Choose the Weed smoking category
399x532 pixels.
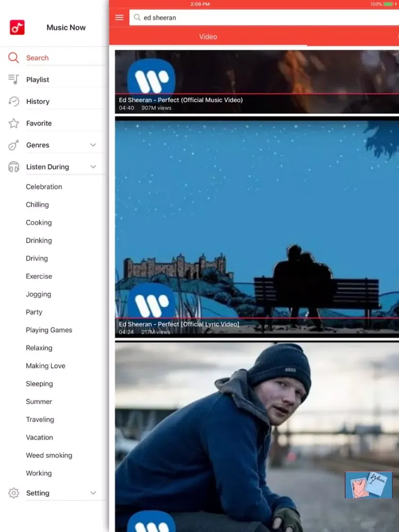coord(49,455)
